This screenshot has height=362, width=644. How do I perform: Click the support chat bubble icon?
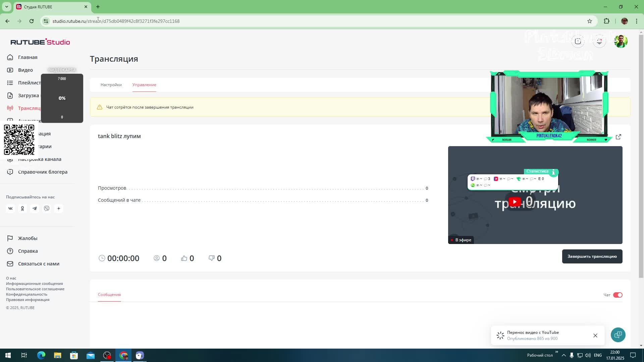tap(618, 335)
